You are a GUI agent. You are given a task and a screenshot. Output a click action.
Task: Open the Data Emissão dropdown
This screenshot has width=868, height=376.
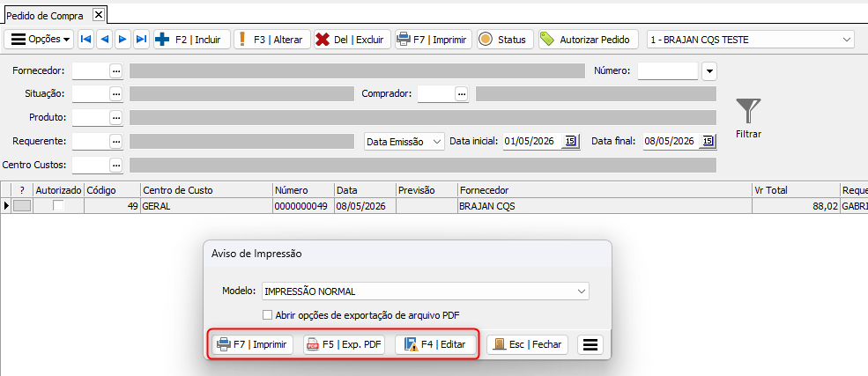(x=404, y=142)
